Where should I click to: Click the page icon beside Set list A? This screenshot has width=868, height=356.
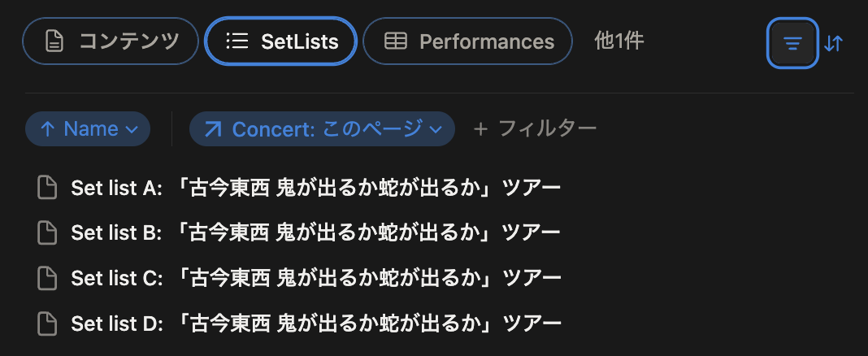point(47,188)
